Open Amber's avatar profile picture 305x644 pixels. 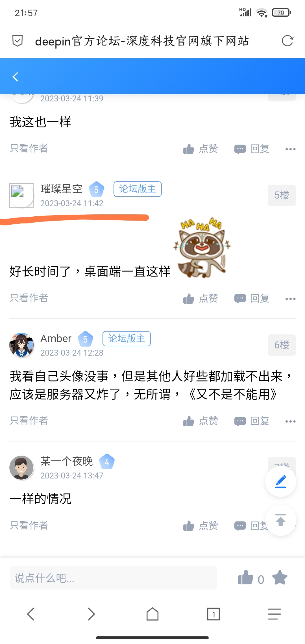tap(21, 345)
